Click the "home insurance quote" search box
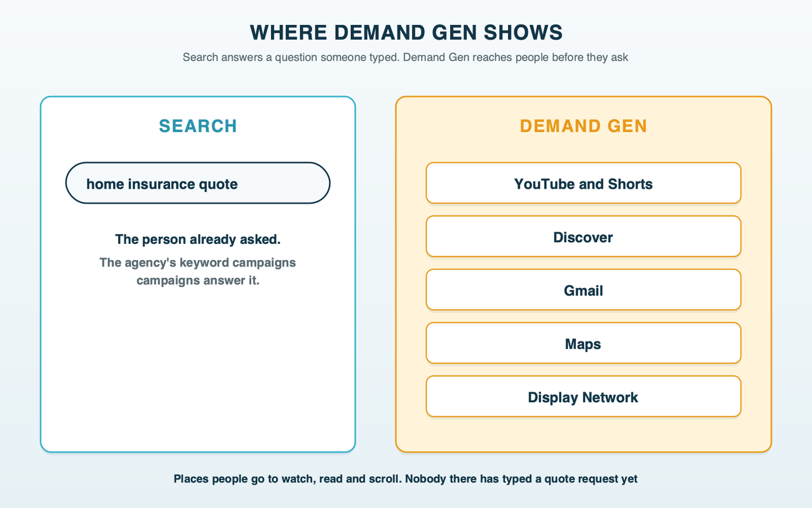 coord(198,183)
